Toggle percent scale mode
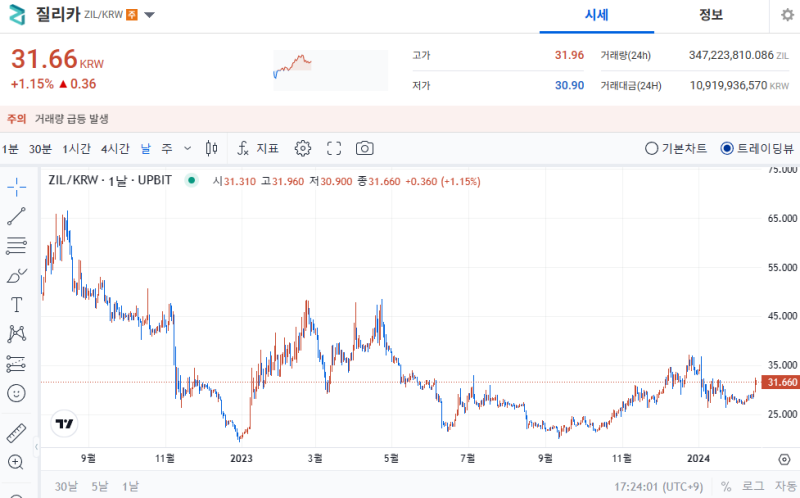 [726, 486]
